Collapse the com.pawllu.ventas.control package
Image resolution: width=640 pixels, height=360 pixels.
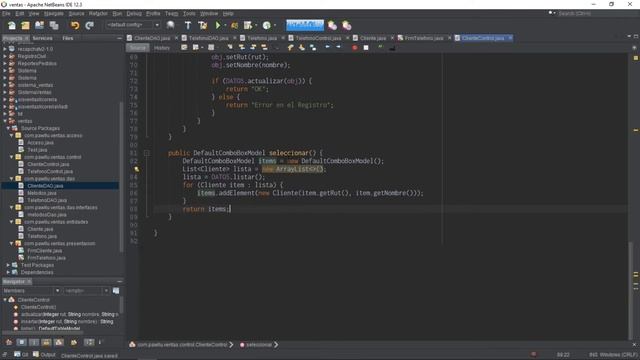pos(11,157)
